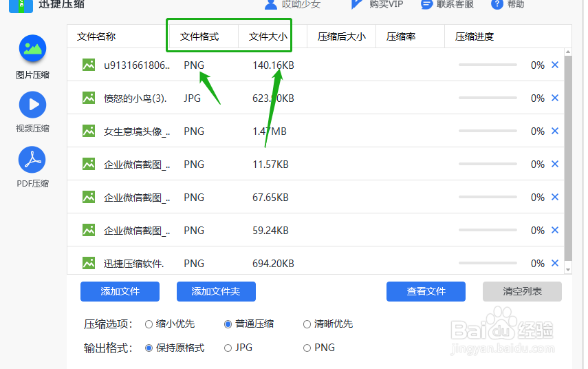Click 压缩进度 column header
The image size is (588, 369).
[x=475, y=36]
